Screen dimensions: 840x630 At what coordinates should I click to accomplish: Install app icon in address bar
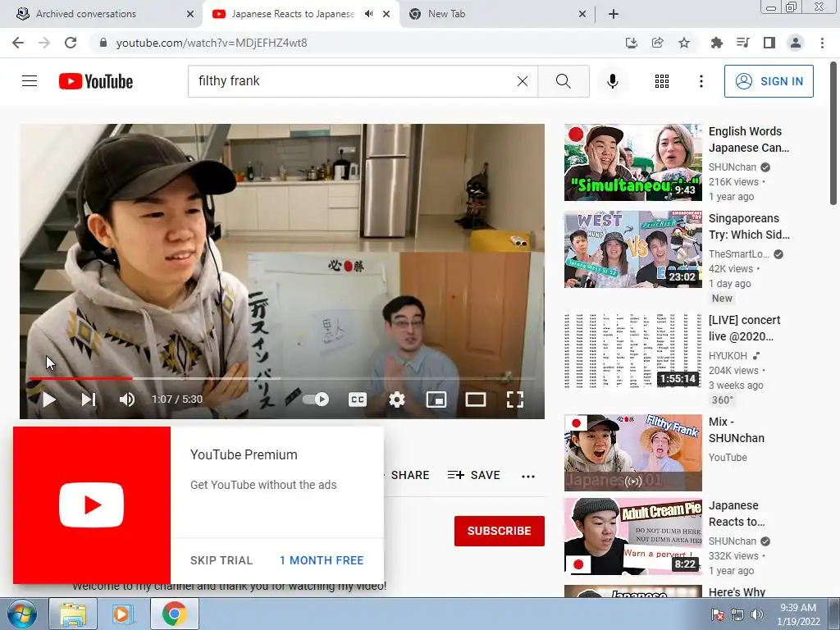pos(631,43)
